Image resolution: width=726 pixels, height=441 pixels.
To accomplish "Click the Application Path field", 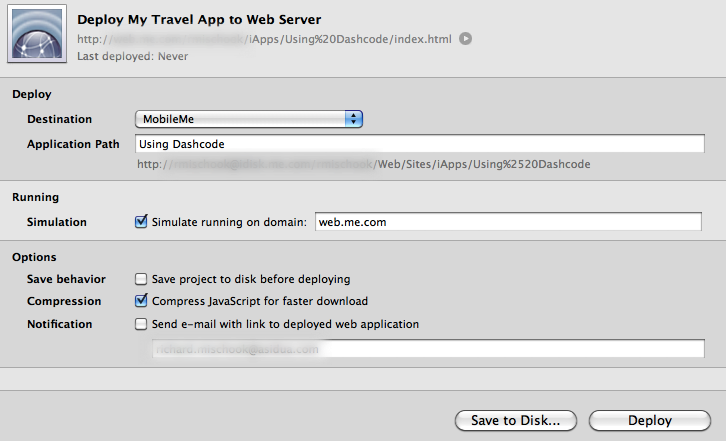I will (x=419, y=144).
